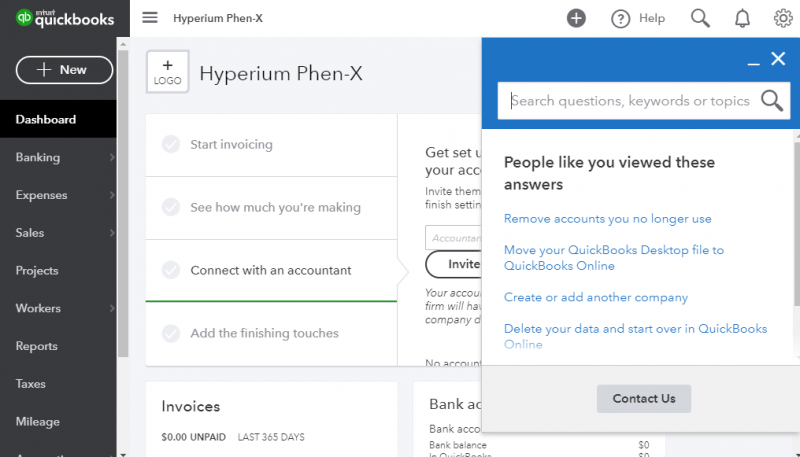Click the + New button

tap(64, 70)
